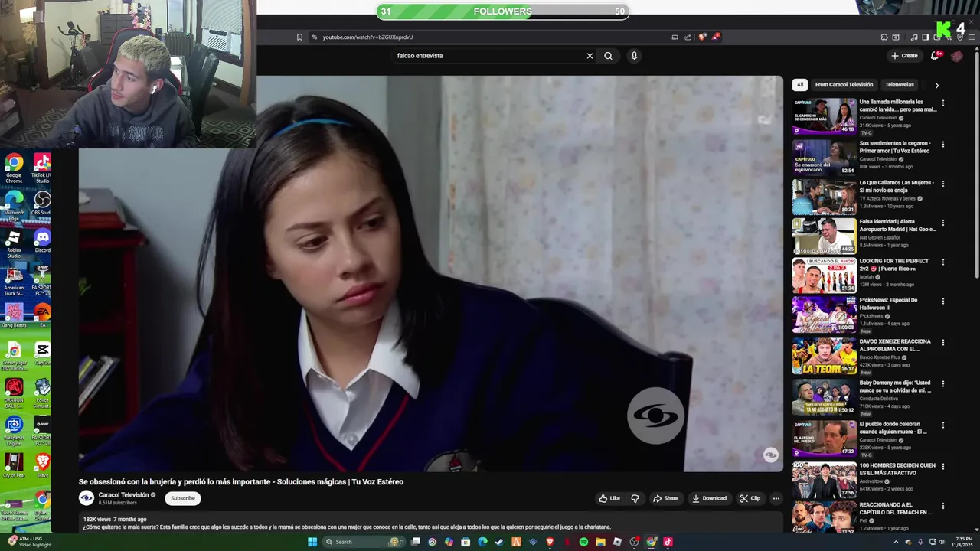Screen dimensions: 980x551
Task: Open Brave desktop shortcut
Action: point(42,465)
